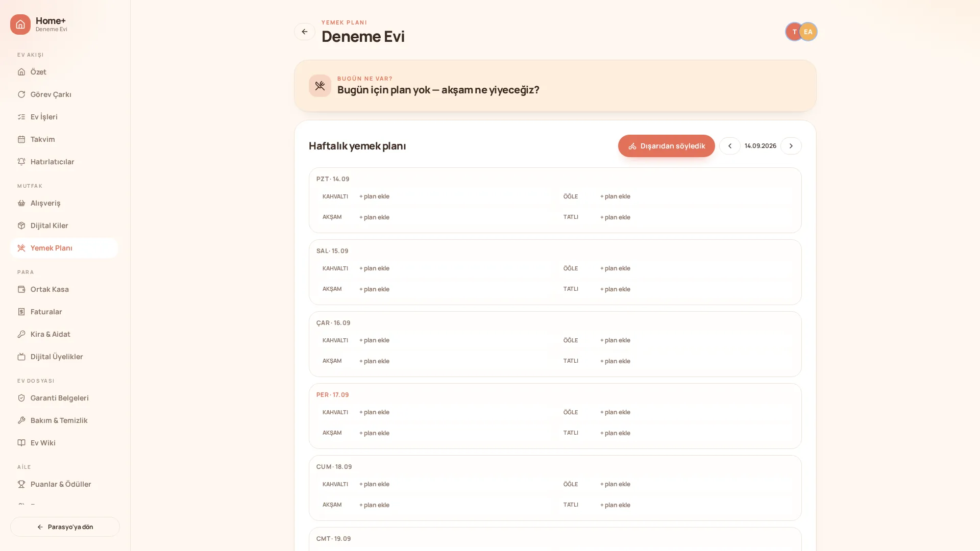The height and width of the screenshot is (551, 980).
Task: Click the Hatırlatıcılar bell icon
Action: point(21,162)
